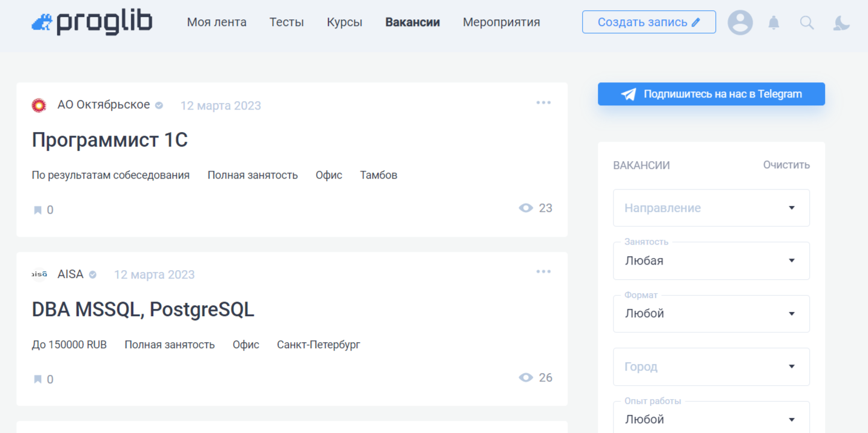Open the Направление dropdown

(711, 208)
